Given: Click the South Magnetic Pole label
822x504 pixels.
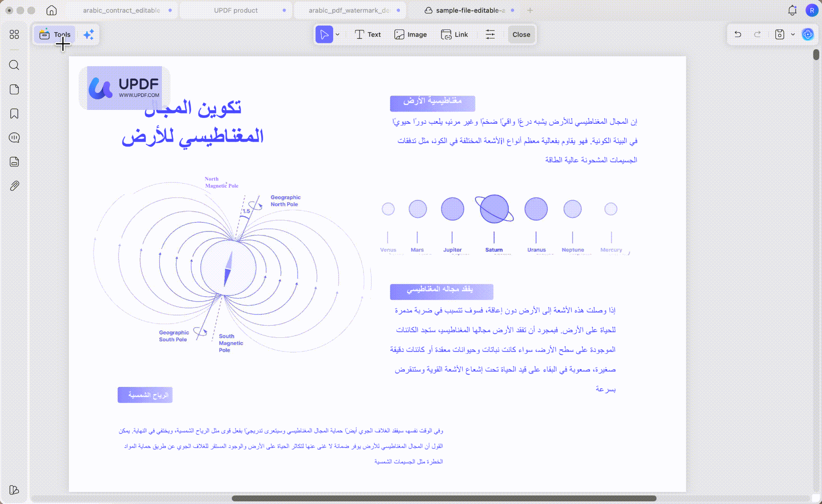Looking at the screenshot, I should pyautogui.click(x=231, y=343).
